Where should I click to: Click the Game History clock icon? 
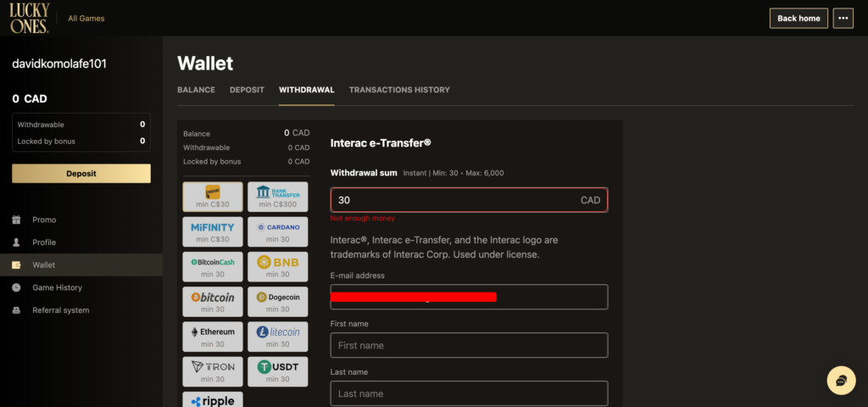click(16, 288)
